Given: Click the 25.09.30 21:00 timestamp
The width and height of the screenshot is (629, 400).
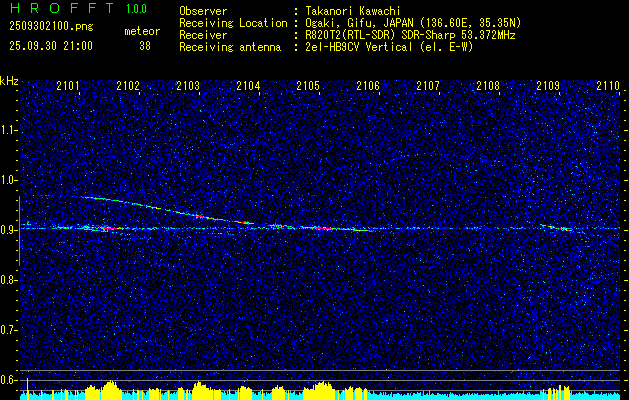Looking at the screenshot, I should click(50, 45).
